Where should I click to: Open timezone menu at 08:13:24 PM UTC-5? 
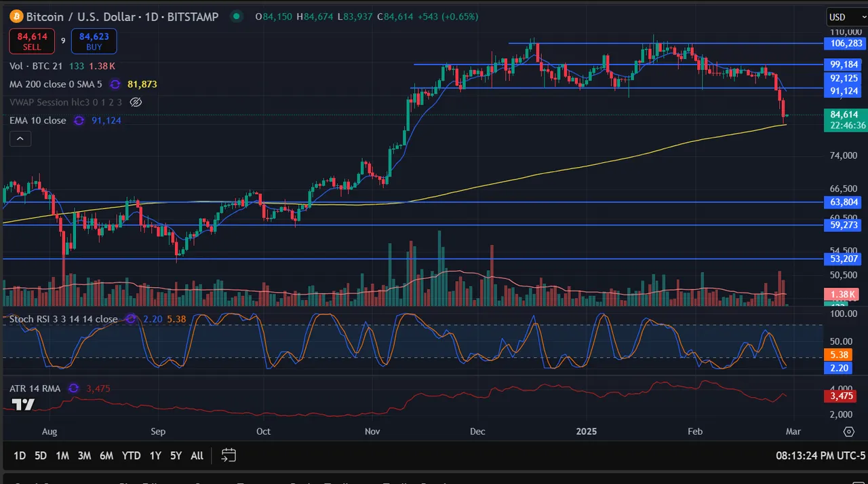pos(821,455)
